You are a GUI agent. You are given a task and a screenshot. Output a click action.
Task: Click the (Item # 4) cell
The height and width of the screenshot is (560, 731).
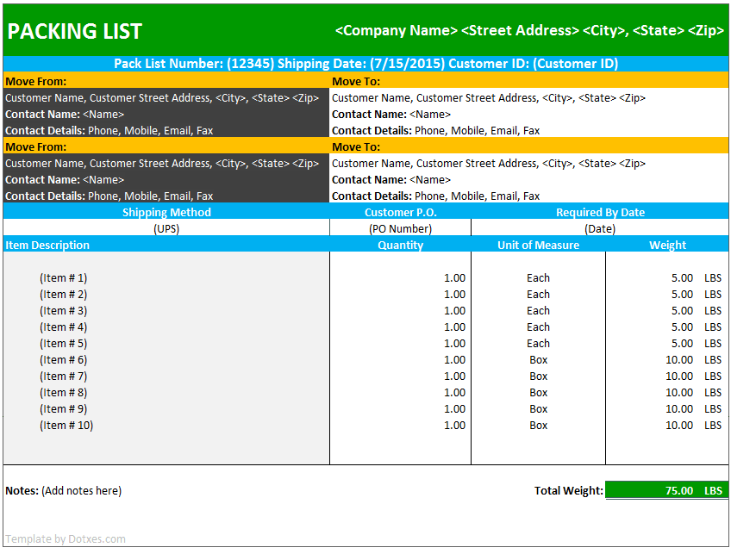(64, 327)
